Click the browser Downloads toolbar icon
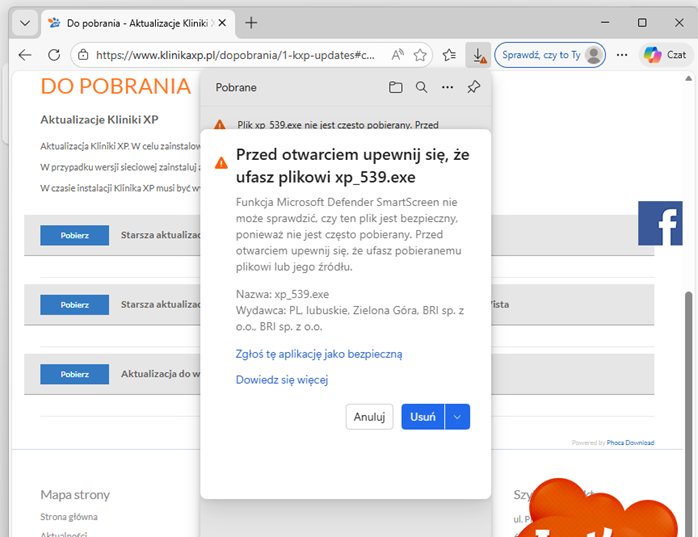The height and width of the screenshot is (537, 698). (479, 55)
